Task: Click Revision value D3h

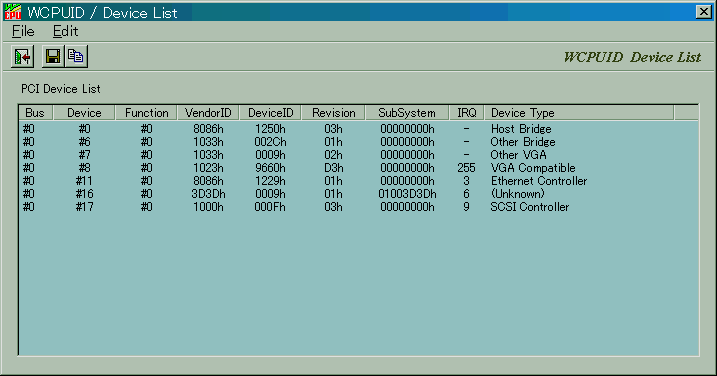Action: 333,168
